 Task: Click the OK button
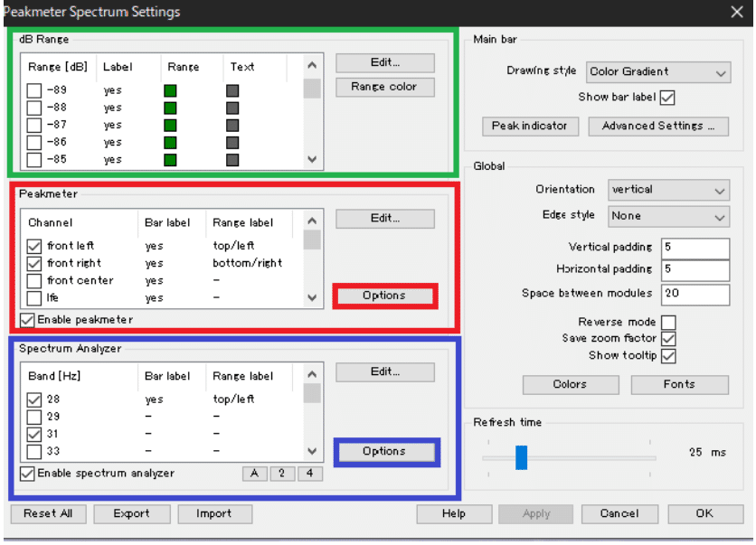(x=704, y=514)
